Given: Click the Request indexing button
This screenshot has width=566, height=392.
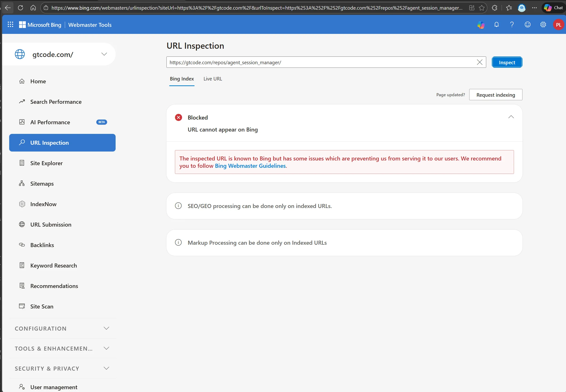Looking at the screenshot, I should tap(495, 95).
